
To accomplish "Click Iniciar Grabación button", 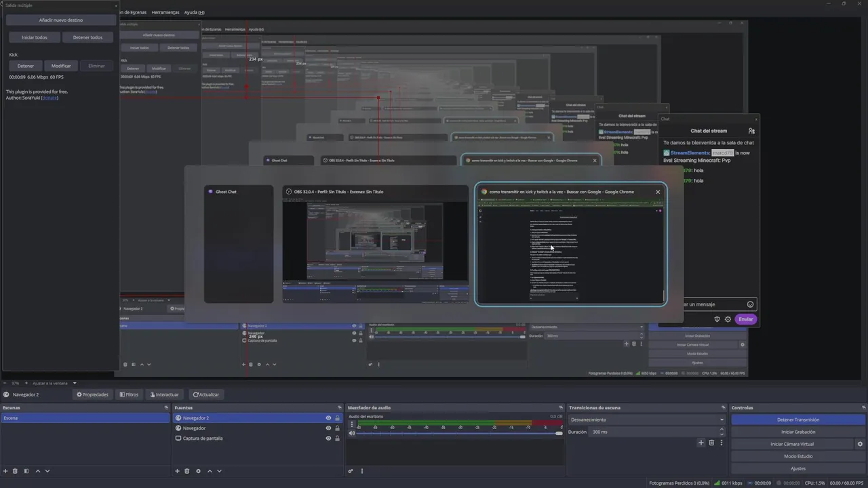I will (798, 432).
